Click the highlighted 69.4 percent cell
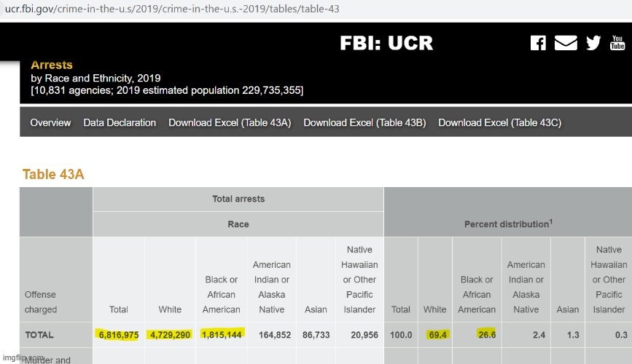632x364 pixels. (439, 334)
